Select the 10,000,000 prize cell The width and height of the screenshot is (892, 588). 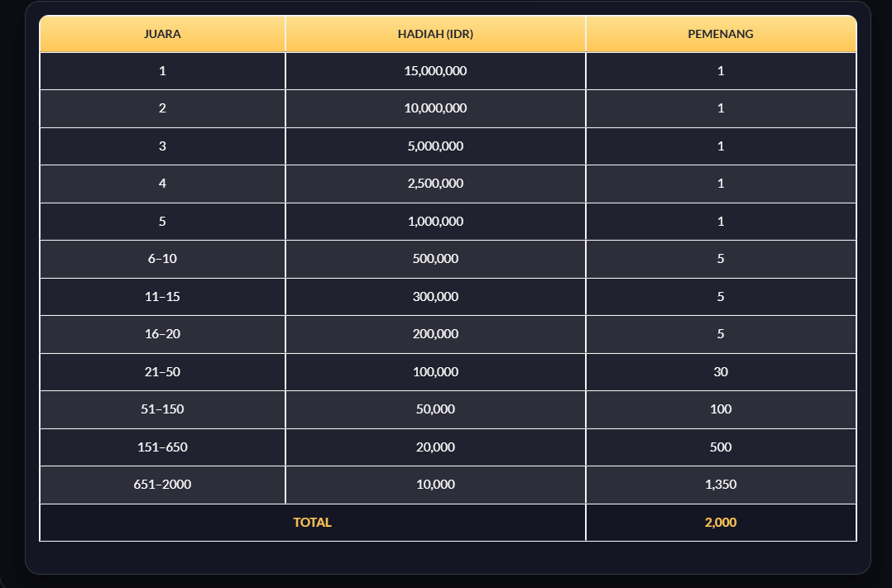point(435,108)
